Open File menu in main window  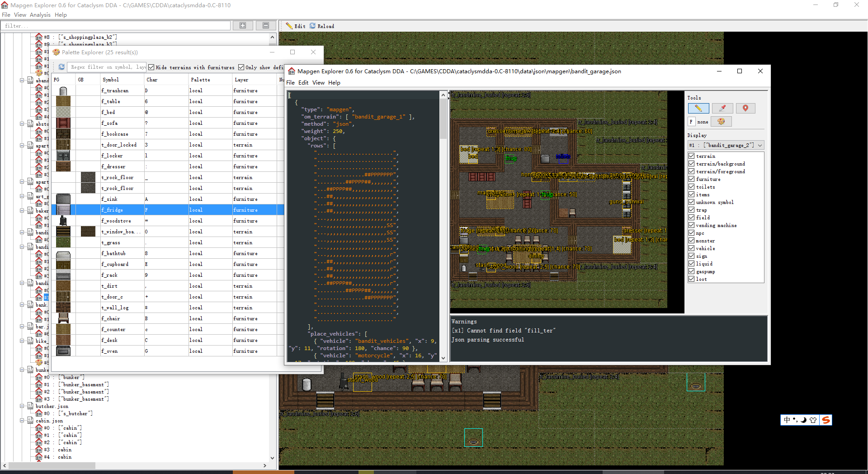[x=6, y=15]
